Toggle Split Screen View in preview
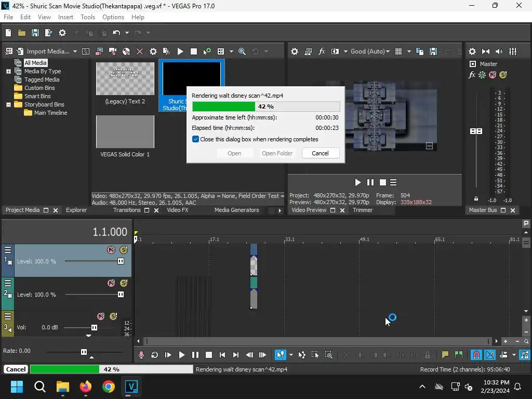Screen dimensions: 532x399 pyautogui.click(x=335, y=51)
